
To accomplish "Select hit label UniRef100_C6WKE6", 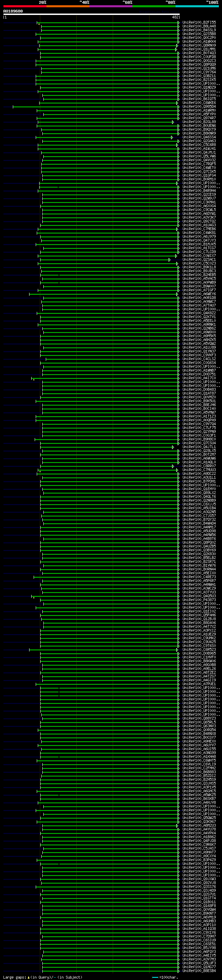I will pos(199,103).
